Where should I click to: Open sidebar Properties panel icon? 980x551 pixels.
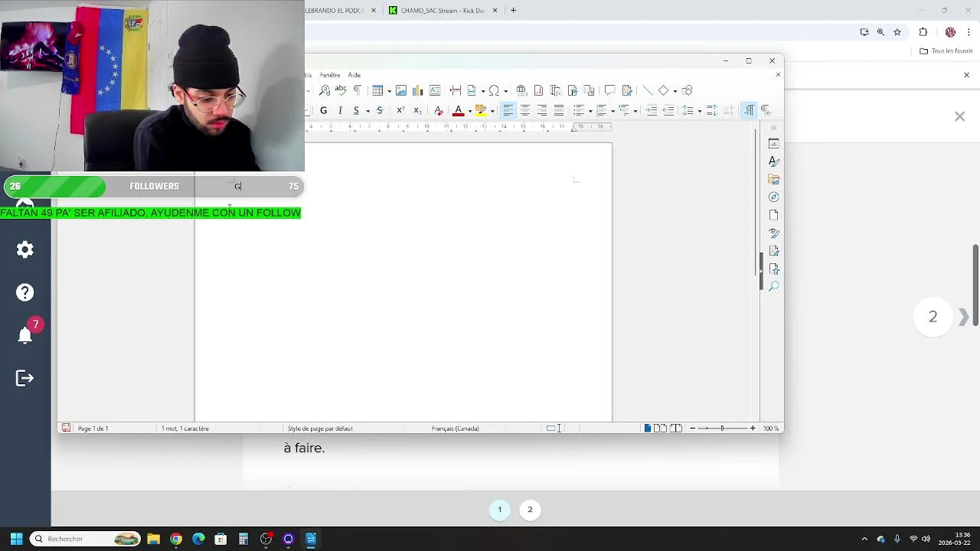coord(774,144)
